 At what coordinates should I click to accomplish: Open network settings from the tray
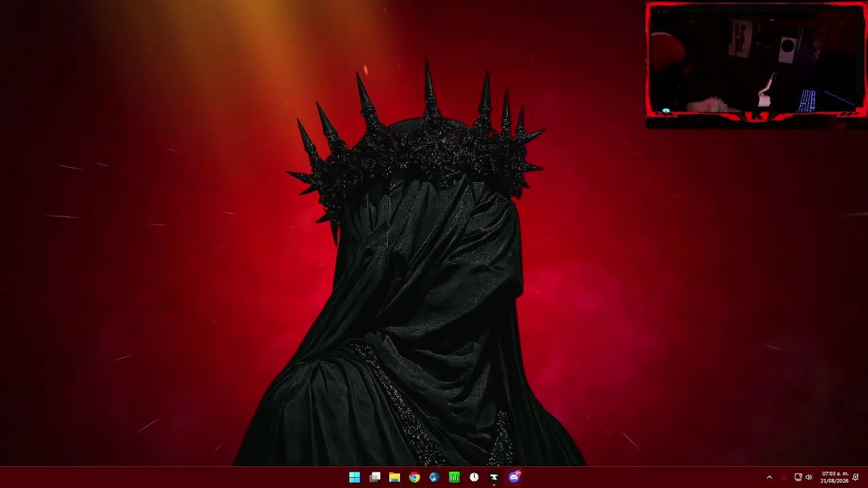pos(798,477)
